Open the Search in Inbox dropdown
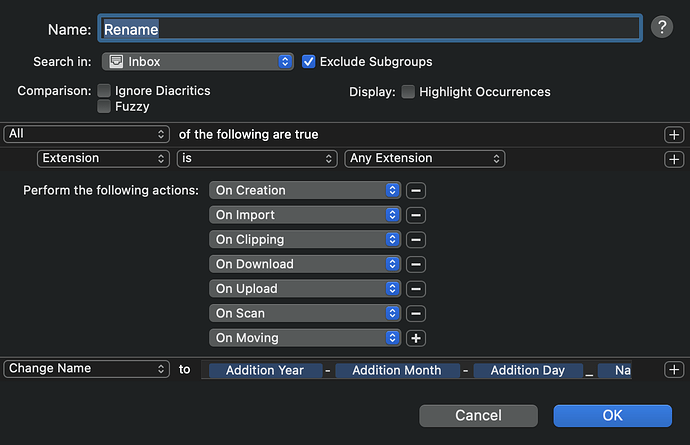Screen dimensions: 690x445 click(198, 62)
